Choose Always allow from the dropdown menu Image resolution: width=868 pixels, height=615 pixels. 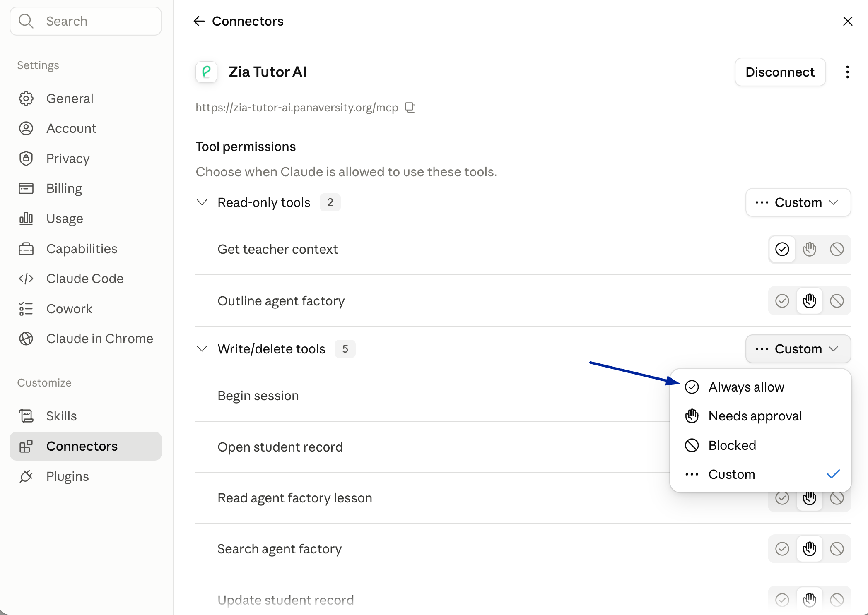(760, 387)
